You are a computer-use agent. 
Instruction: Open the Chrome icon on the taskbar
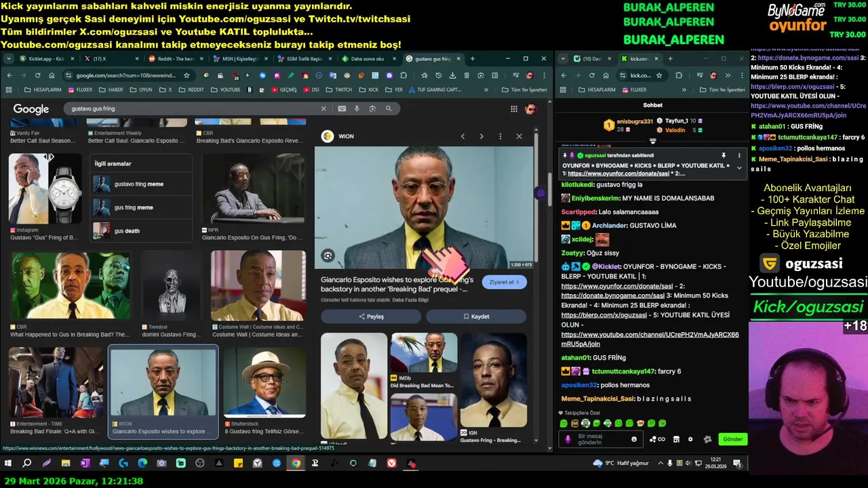click(x=296, y=464)
